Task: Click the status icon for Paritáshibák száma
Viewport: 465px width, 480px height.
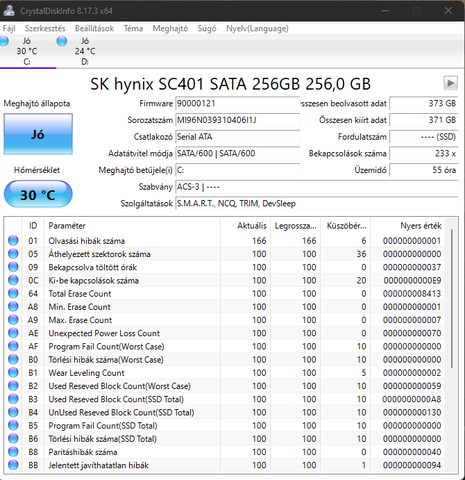Action: (x=13, y=452)
